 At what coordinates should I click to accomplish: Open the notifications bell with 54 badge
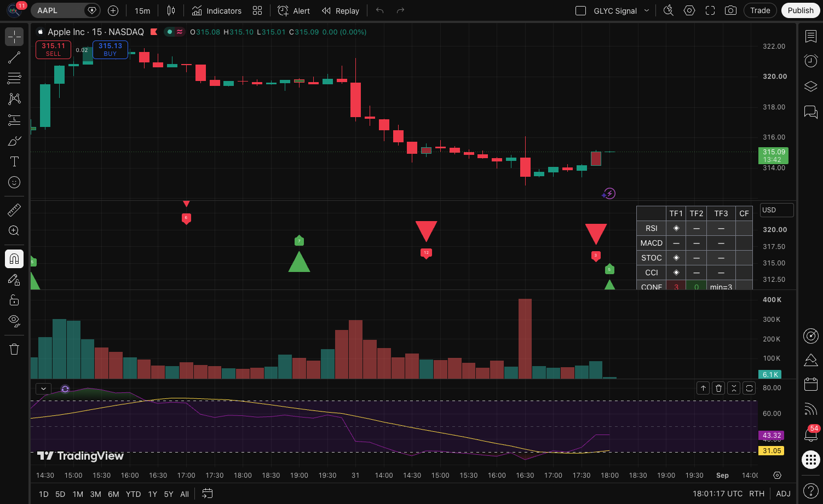pyautogui.click(x=810, y=435)
